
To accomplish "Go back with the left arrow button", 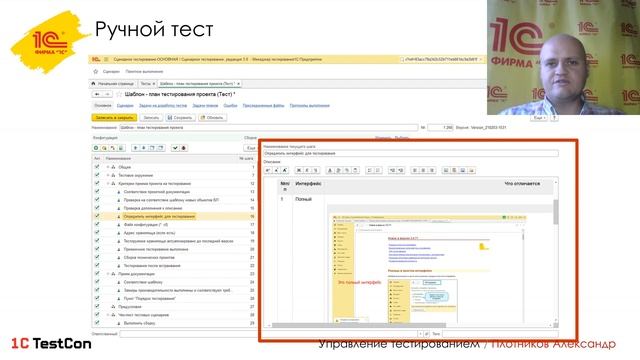I will 97,94.
